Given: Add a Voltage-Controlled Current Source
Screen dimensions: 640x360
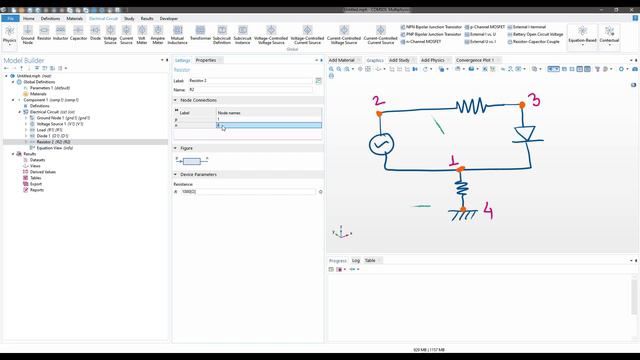Looking at the screenshot, I should tap(307, 34).
